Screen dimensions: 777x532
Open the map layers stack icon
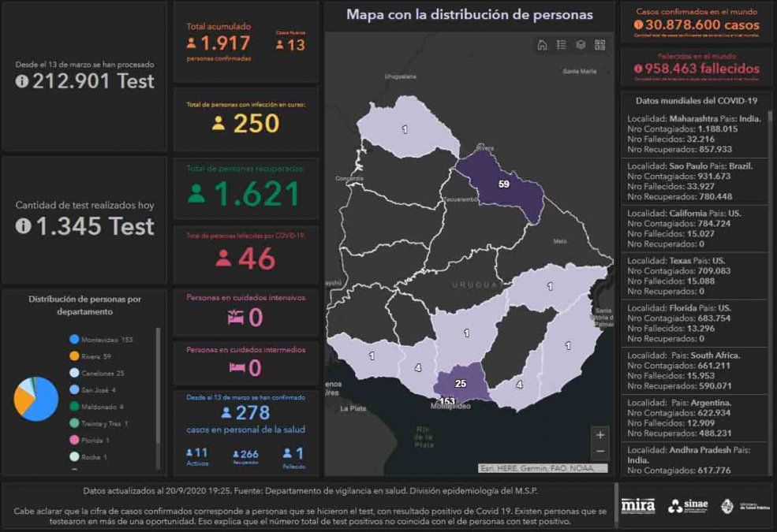[581, 45]
